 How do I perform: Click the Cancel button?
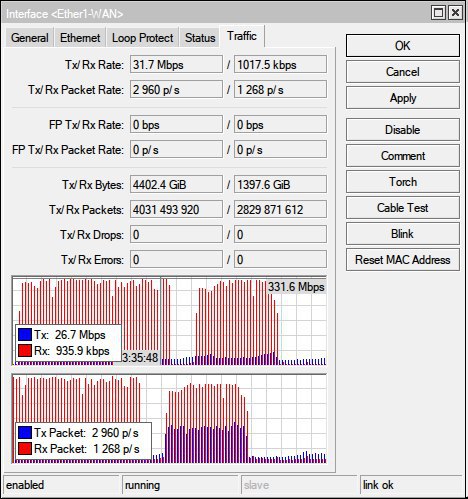coord(403,72)
